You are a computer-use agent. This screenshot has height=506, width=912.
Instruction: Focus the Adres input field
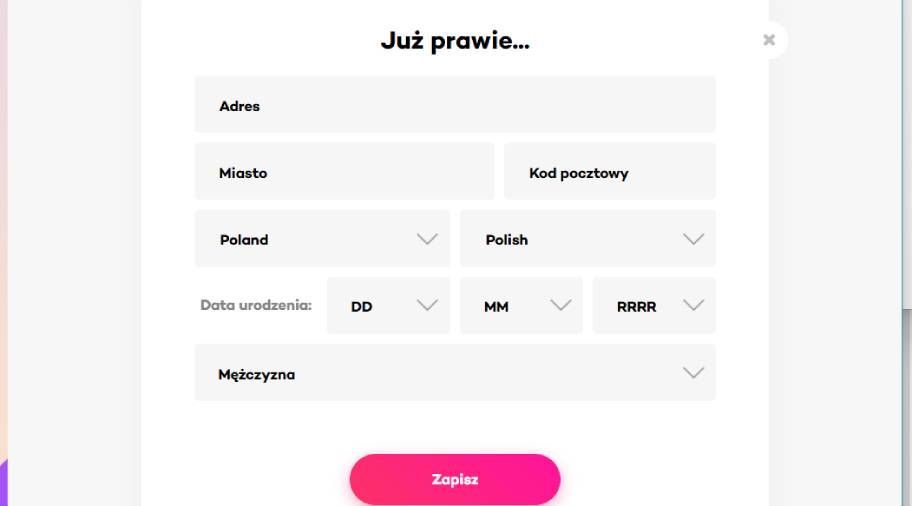click(x=454, y=105)
